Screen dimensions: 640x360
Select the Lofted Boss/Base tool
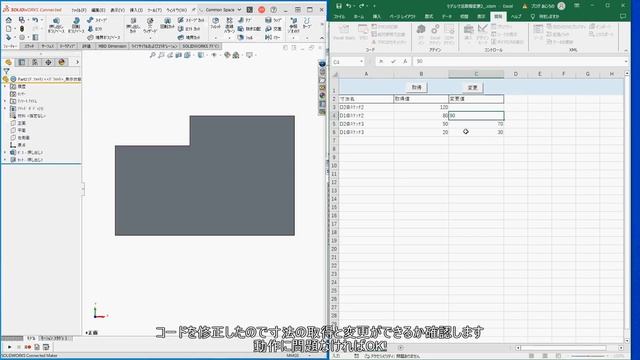pyautogui.click(x=96, y=29)
